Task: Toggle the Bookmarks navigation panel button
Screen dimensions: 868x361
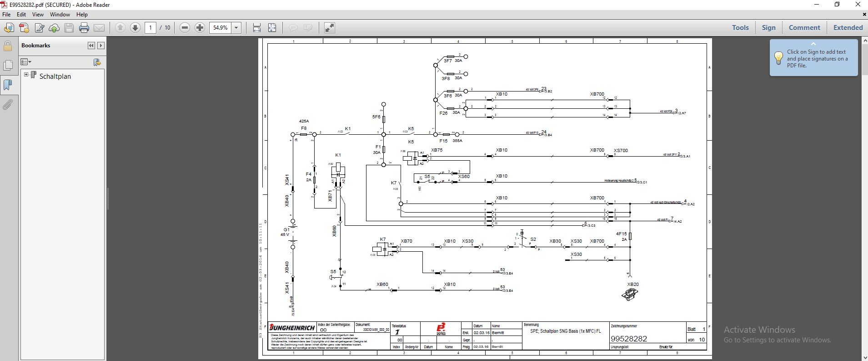Action: click(x=8, y=85)
